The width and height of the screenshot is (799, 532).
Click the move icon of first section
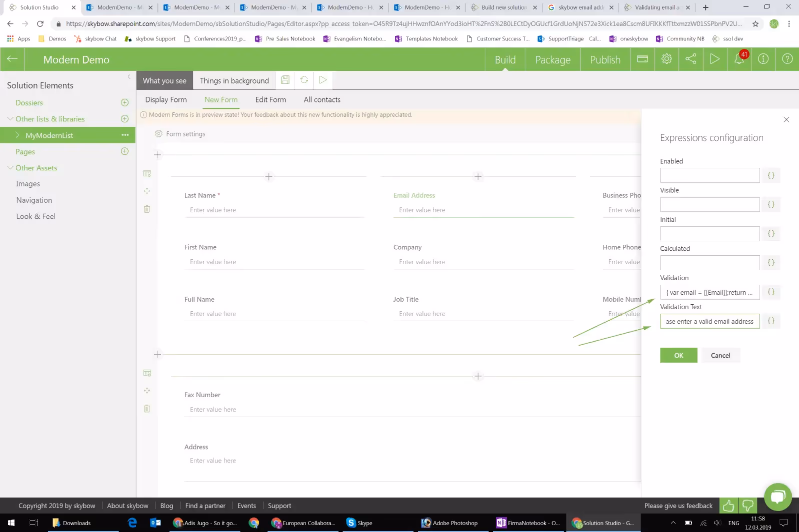(x=147, y=191)
